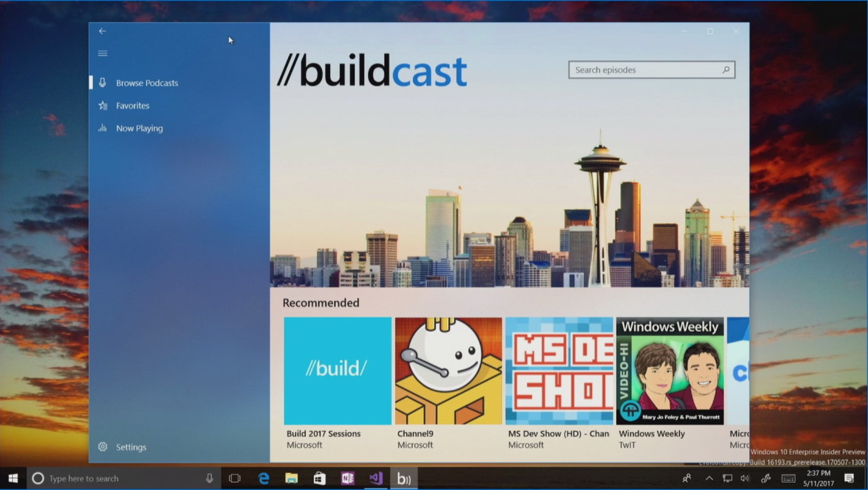The width and height of the screenshot is (868, 490).
Task: Open the Browse Podcasts section
Action: [x=180, y=83]
